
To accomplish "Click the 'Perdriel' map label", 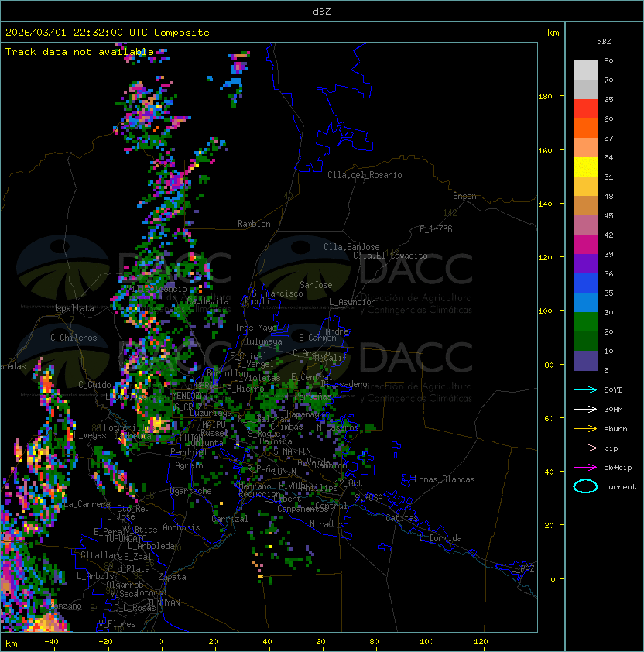I will pos(188,452).
